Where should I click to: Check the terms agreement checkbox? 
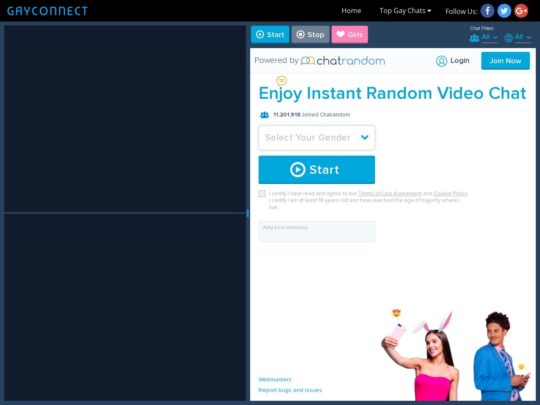262,194
